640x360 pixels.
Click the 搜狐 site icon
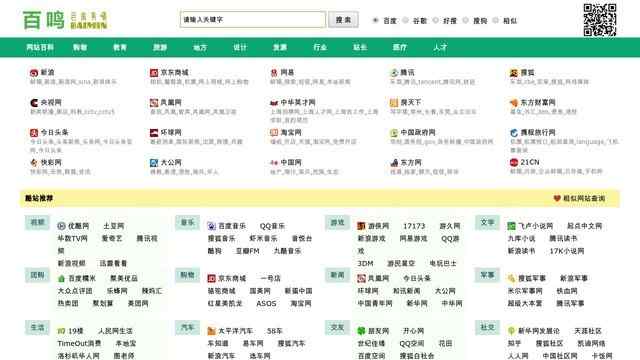coord(514,73)
